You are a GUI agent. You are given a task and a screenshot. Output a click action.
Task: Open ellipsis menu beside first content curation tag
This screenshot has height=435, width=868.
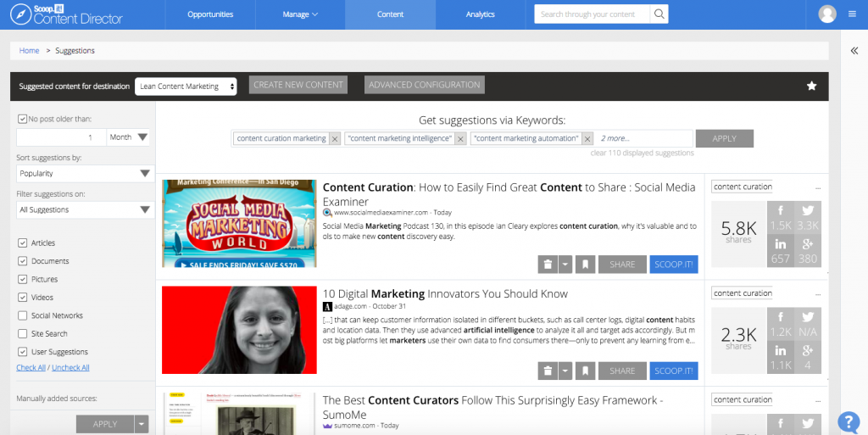(818, 188)
